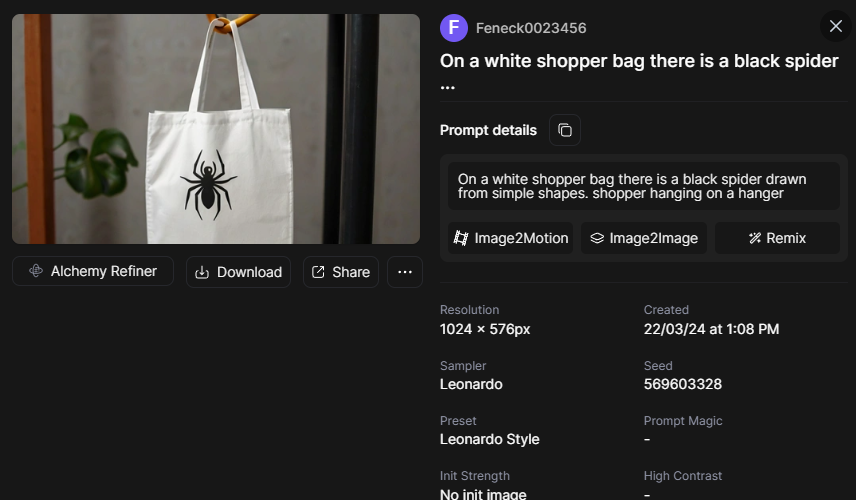Expand the truncated title ellipsis
Viewport: 856px width, 500px height.
[x=447, y=86]
